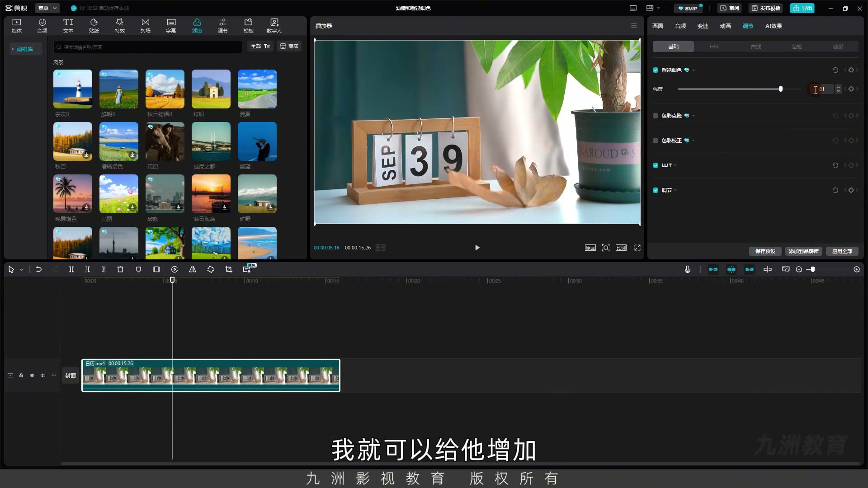Click the 封面 cover button on track
The height and width of the screenshot is (488, 868).
pyautogui.click(x=71, y=375)
